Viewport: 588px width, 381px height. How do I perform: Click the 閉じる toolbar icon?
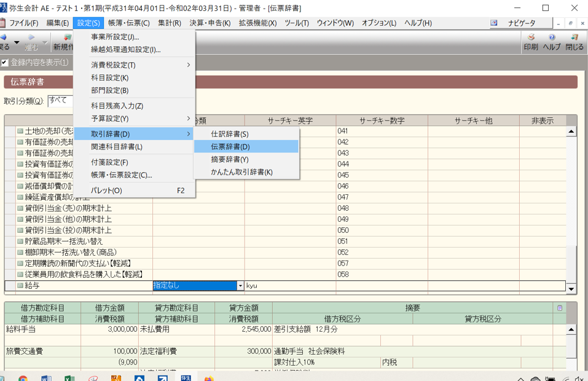click(574, 42)
